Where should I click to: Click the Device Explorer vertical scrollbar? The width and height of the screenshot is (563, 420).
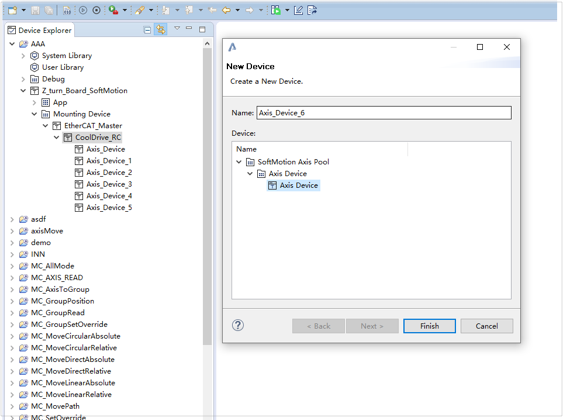pos(207,197)
